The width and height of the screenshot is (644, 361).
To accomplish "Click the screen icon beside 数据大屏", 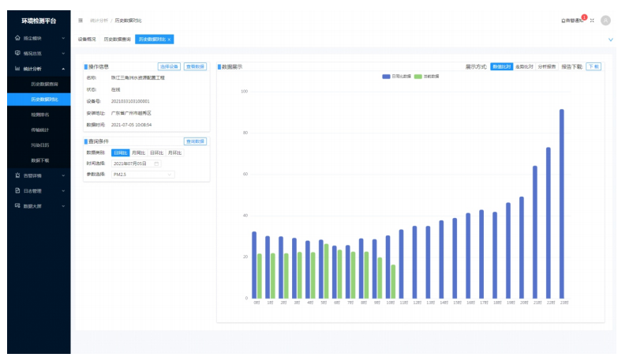I will [17, 205].
